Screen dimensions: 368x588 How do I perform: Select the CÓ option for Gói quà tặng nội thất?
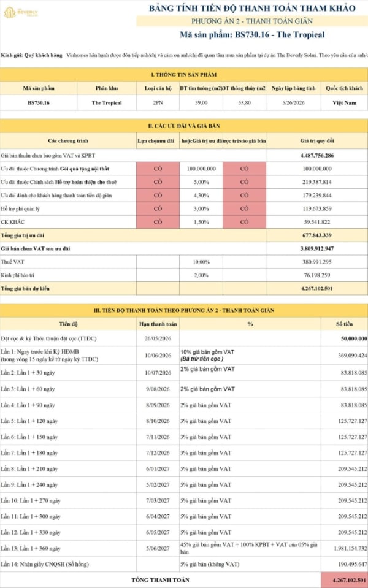pos(158,169)
